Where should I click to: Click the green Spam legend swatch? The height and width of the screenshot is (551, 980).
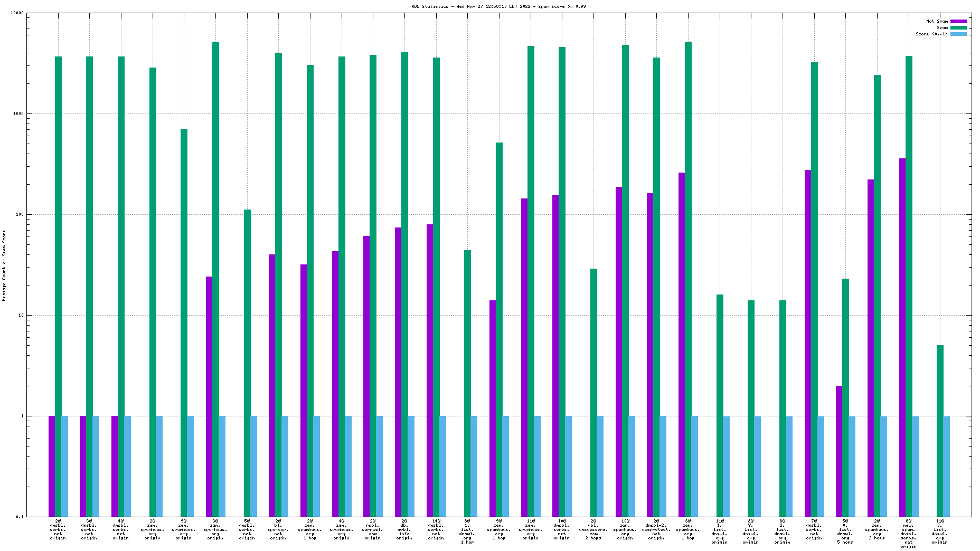tap(958, 27)
